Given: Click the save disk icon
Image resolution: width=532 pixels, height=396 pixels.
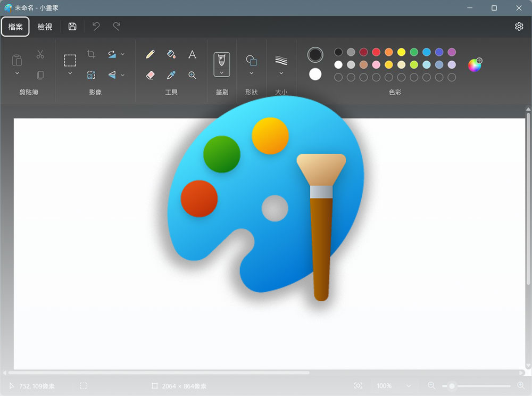Looking at the screenshot, I should tap(72, 27).
